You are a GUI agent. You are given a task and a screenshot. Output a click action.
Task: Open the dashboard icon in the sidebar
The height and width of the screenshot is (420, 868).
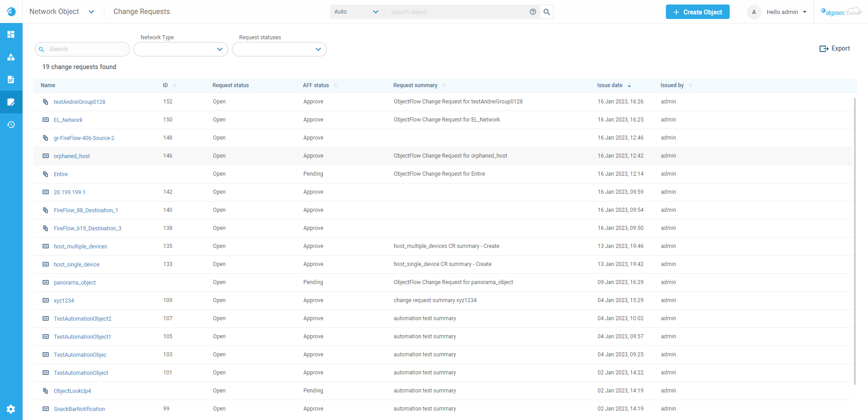click(11, 34)
